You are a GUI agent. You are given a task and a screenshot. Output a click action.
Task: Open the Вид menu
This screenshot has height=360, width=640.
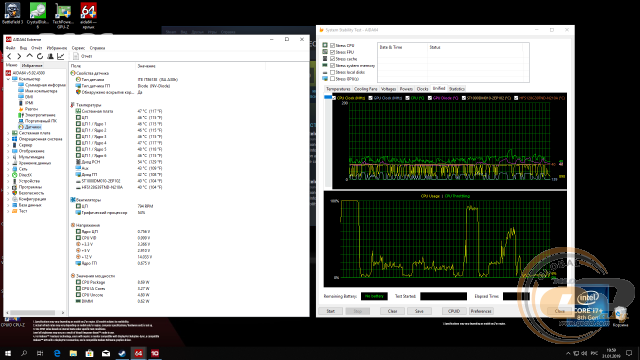23,48
